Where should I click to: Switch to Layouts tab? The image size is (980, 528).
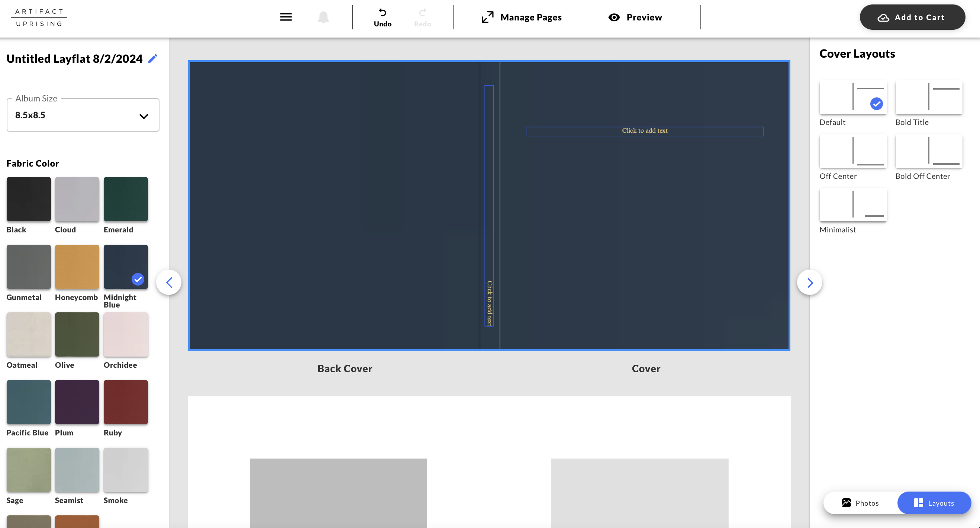[934, 503]
